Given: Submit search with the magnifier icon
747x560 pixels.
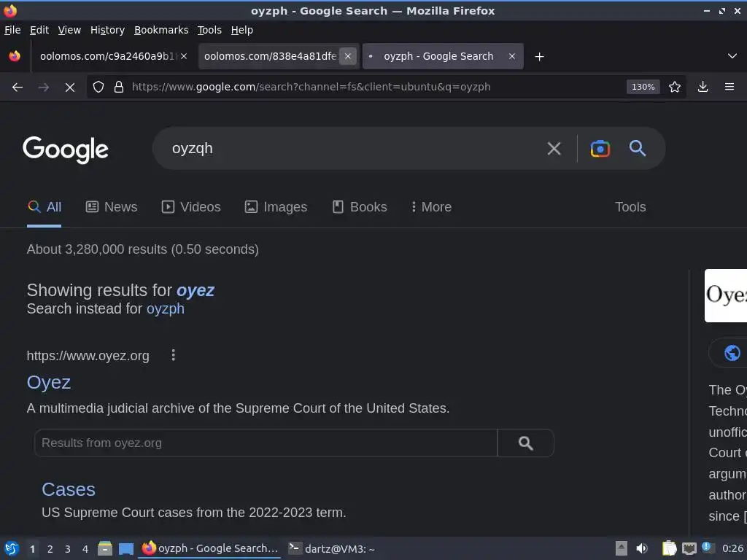Looking at the screenshot, I should 638,149.
